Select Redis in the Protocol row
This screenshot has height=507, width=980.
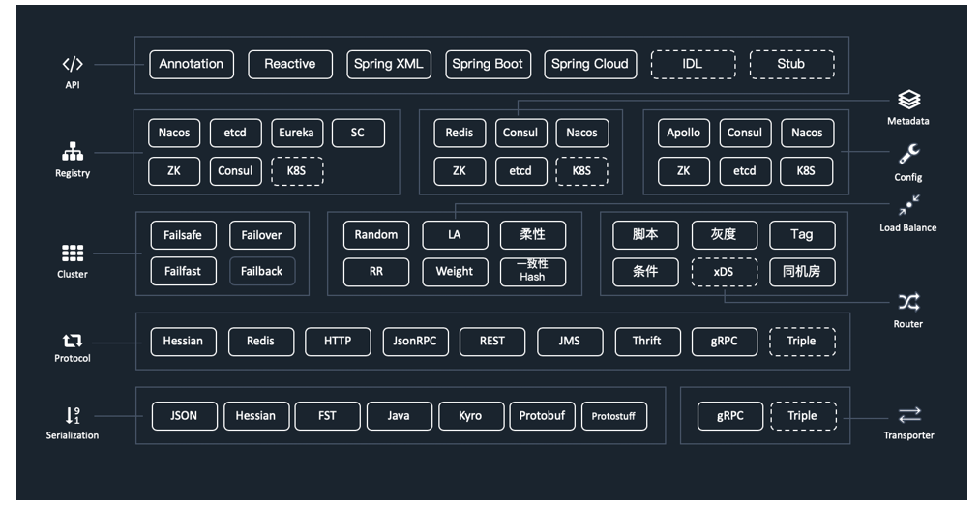[x=261, y=342]
